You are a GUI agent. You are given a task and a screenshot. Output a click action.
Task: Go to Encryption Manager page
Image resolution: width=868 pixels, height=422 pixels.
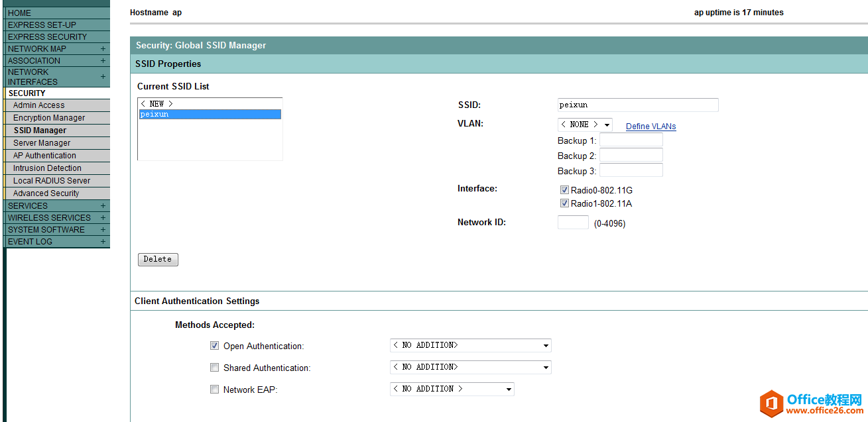[x=49, y=118]
